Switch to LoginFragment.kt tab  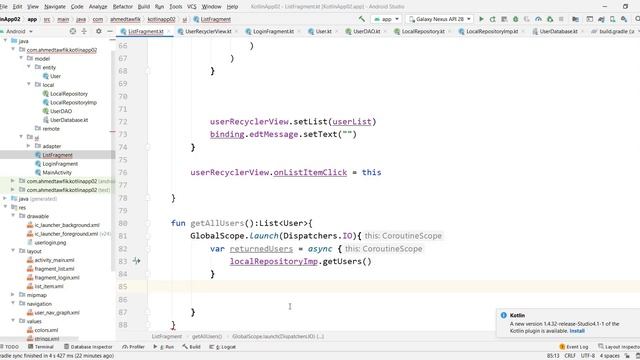(x=273, y=31)
